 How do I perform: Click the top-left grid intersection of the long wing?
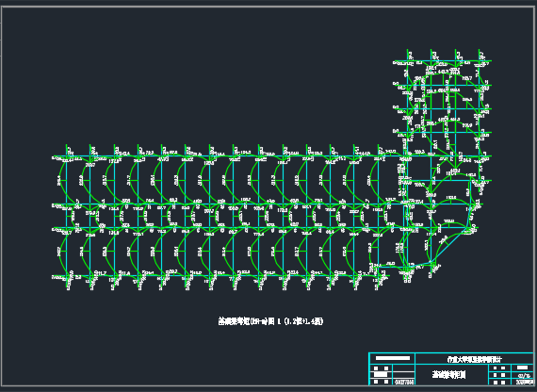[x=67, y=156]
